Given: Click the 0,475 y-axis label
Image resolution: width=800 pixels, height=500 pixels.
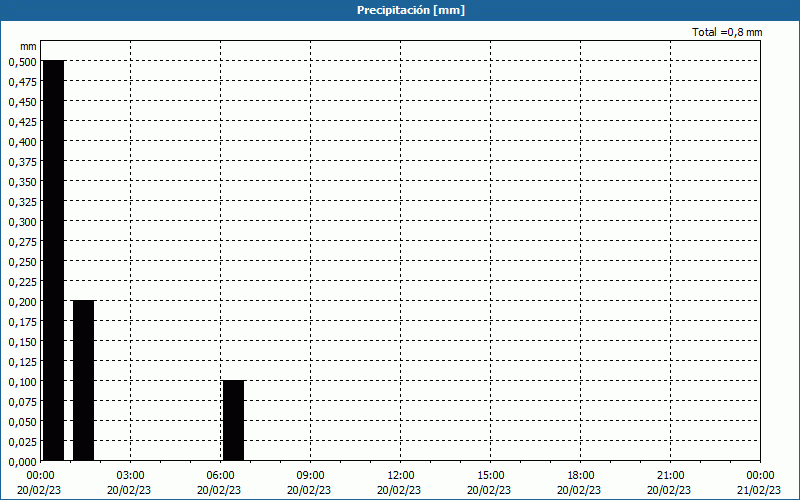Looking at the screenshot, I should pos(23,82).
